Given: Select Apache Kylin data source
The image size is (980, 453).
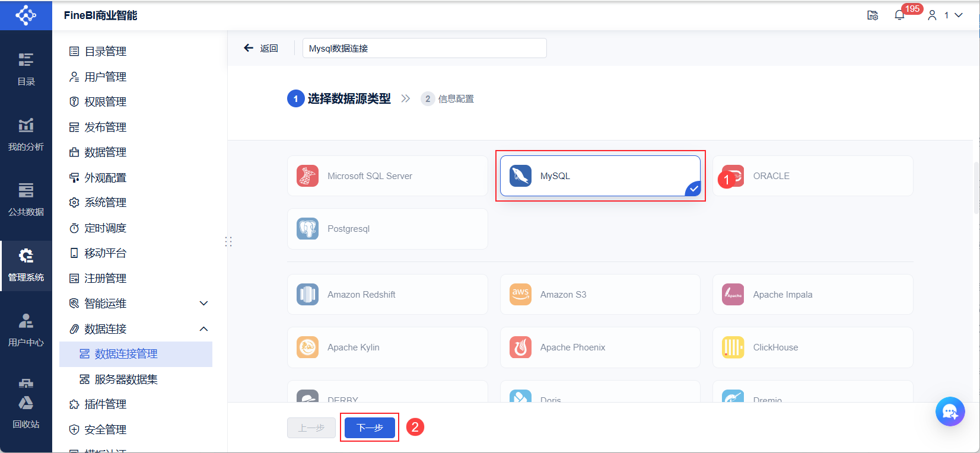Looking at the screenshot, I should [x=387, y=347].
